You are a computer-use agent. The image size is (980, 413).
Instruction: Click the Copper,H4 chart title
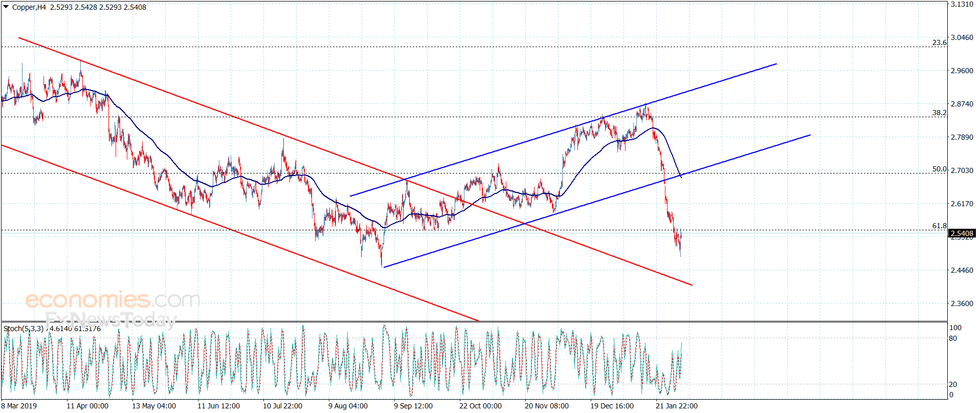29,7
